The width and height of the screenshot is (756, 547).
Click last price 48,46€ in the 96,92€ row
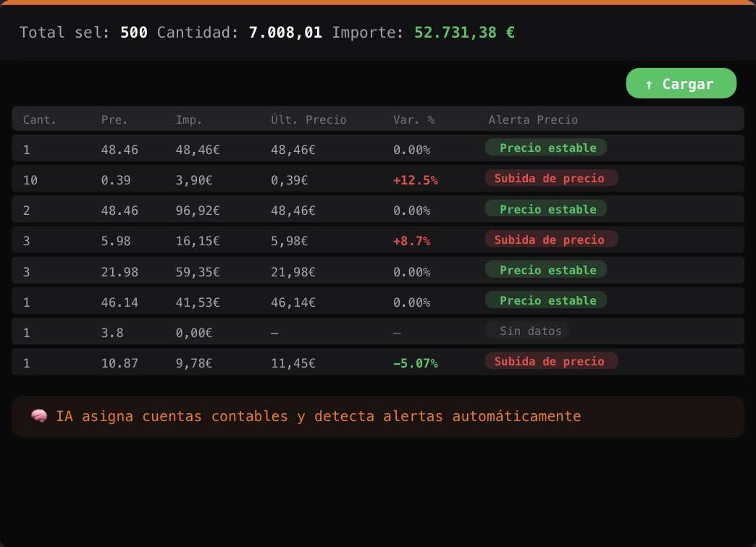(x=293, y=211)
